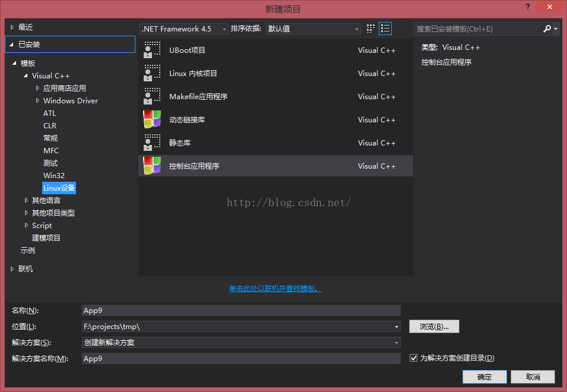
Task: Open the 解决方案 创建新解决方案 dropdown
Action: coord(241,343)
